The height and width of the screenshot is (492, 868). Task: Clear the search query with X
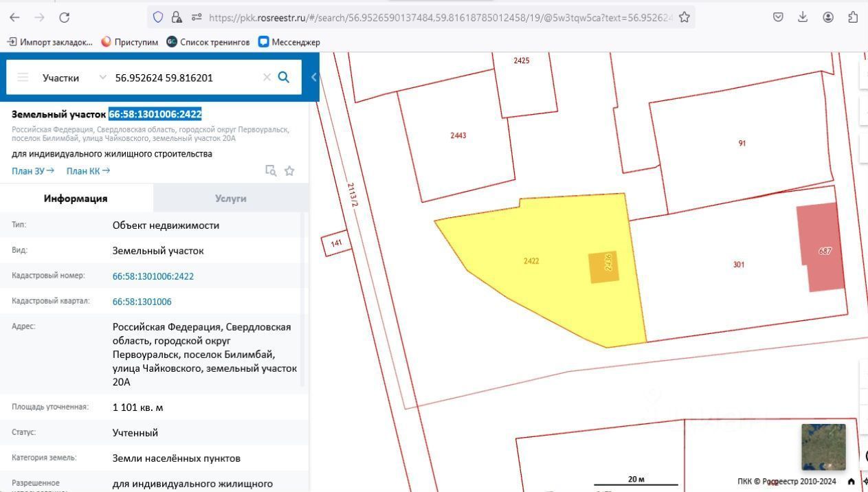[x=267, y=78]
